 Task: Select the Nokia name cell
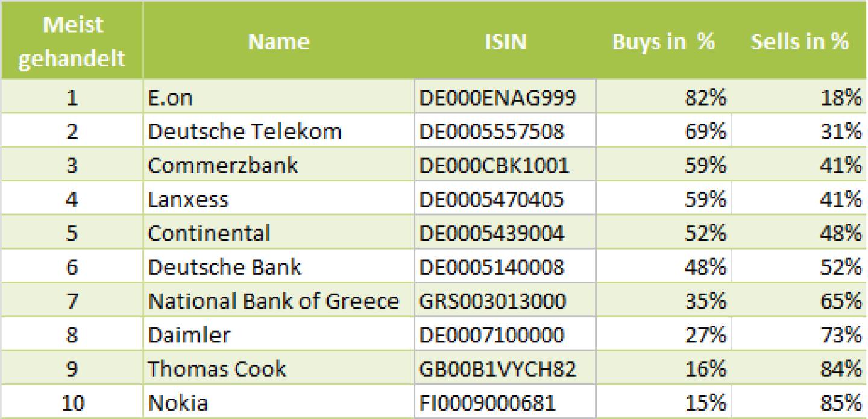278,401
